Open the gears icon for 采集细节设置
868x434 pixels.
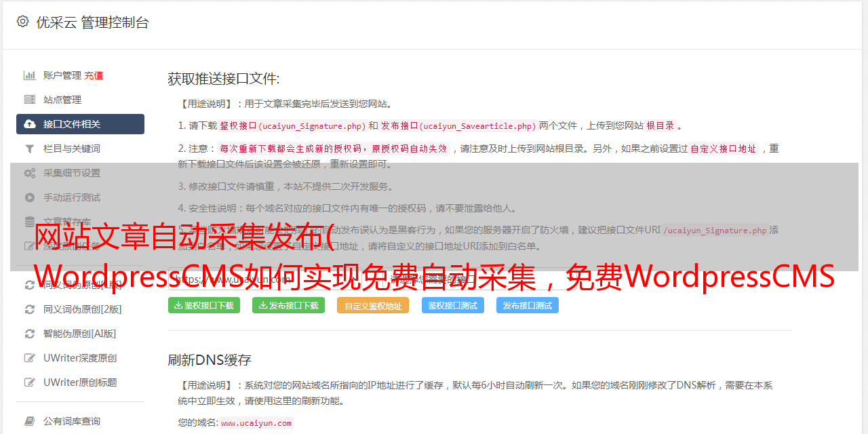(30, 173)
